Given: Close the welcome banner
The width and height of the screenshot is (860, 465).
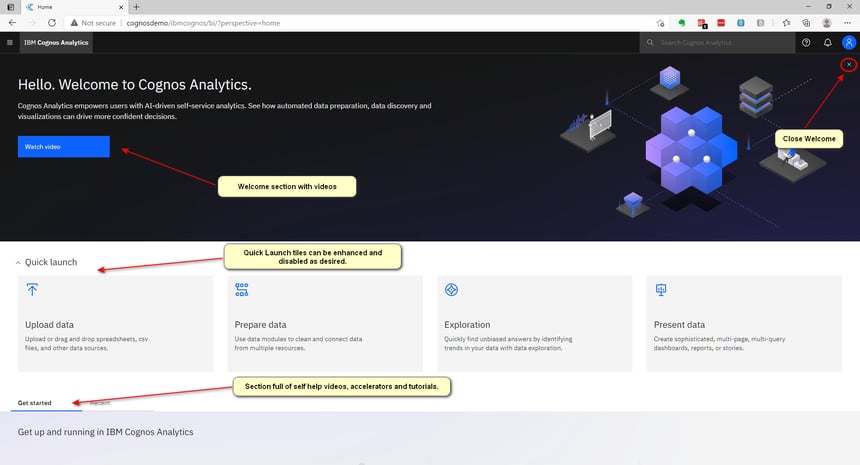Looking at the screenshot, I should (x=848, y=65).
